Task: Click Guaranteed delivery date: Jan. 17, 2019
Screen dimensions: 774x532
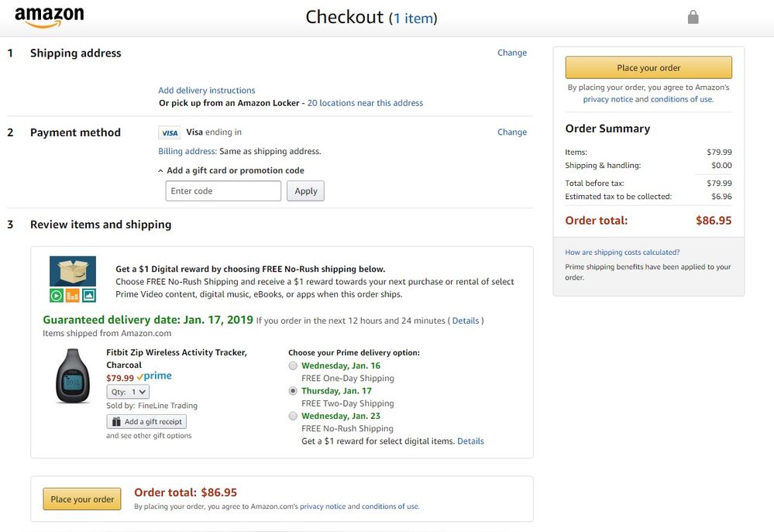Action: pos(148,320)
